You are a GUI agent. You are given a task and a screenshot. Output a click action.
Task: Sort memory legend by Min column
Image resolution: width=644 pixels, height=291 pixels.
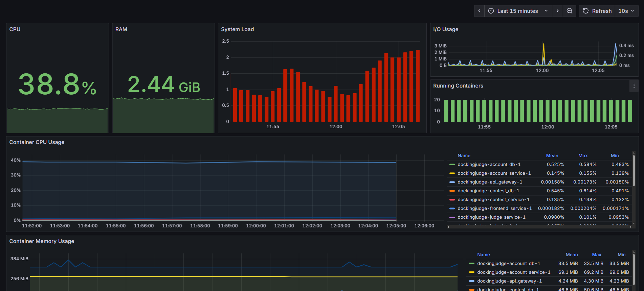point(621,254)
